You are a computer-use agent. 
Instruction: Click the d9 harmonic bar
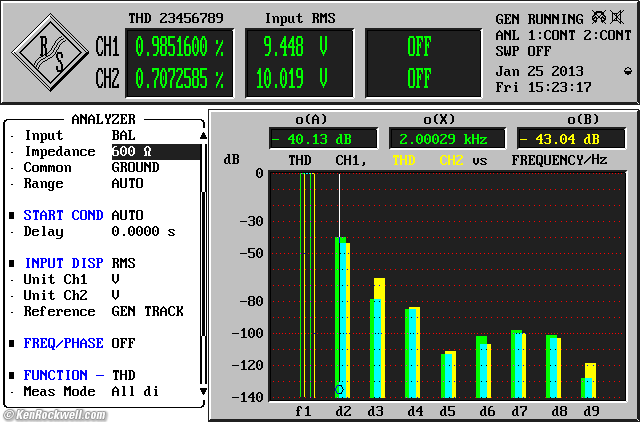[589, 380]
